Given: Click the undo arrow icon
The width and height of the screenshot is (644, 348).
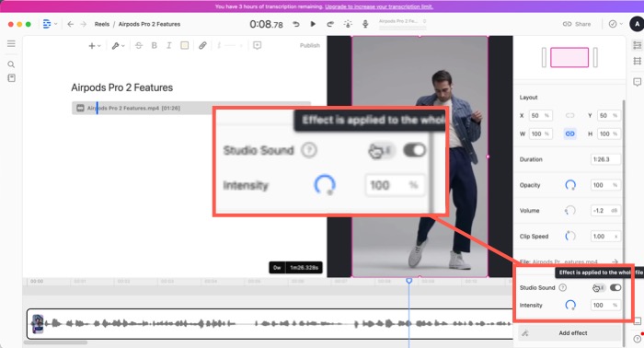Looking at the screenshot, I should click(x=295, y=24).
